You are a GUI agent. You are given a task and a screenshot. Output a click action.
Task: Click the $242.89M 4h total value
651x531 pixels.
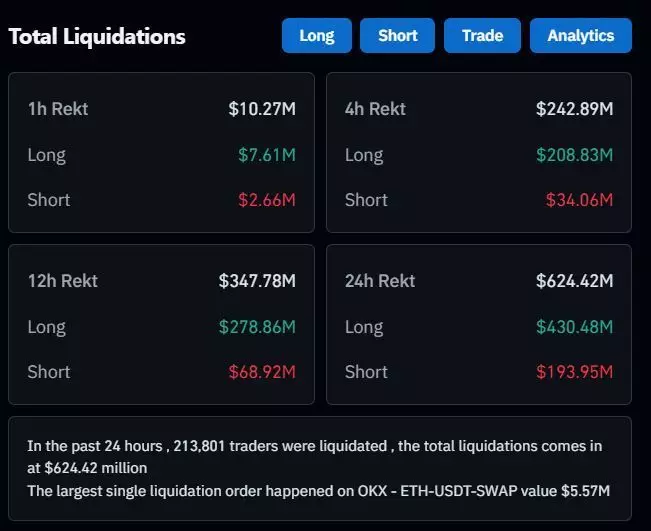574,108
